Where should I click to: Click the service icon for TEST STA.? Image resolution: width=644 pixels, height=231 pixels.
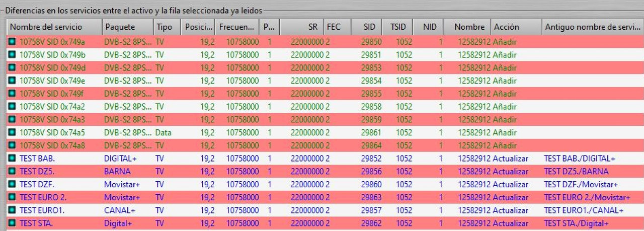coord(12,223)
